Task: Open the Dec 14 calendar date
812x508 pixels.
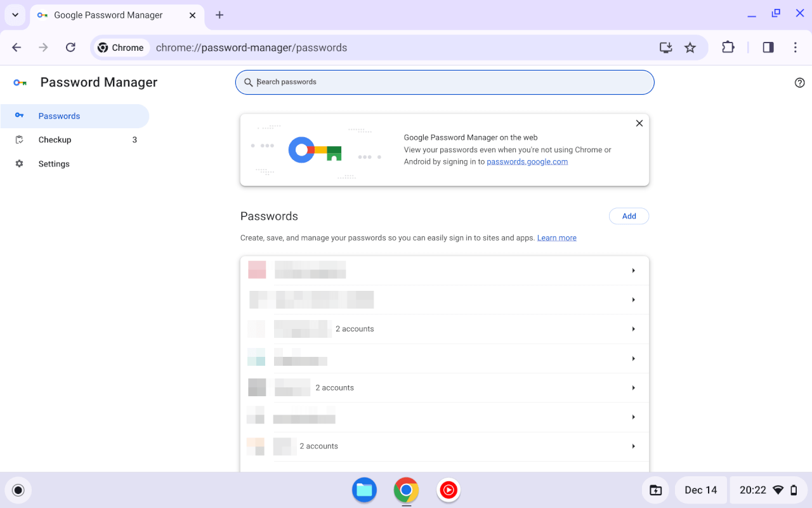Action: coord(701,490)
